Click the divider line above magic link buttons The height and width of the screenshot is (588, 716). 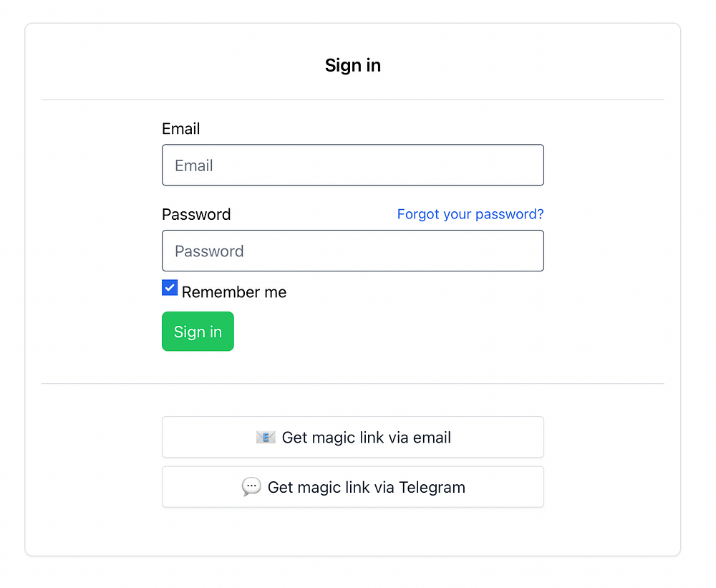(352, 384)
